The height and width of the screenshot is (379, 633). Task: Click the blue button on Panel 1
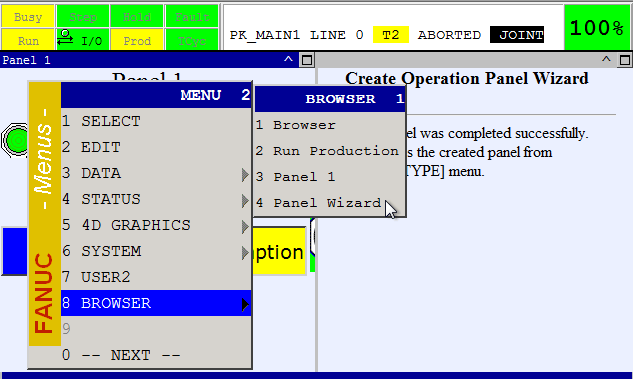[15, 251]
